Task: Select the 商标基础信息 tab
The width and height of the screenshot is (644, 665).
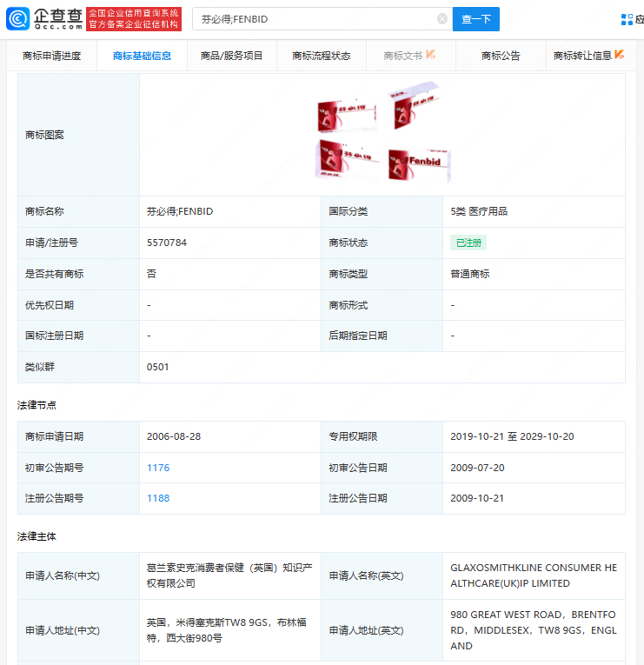Action: coord(142,56)
